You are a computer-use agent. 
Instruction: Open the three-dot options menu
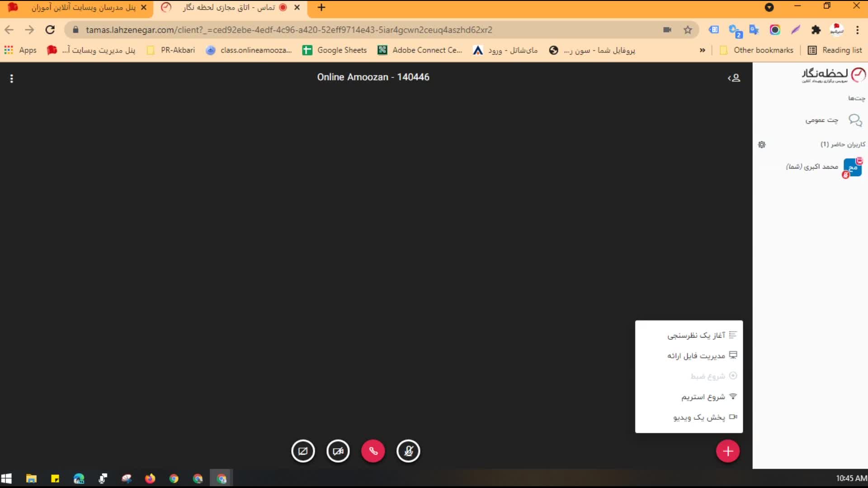point(12,79)
